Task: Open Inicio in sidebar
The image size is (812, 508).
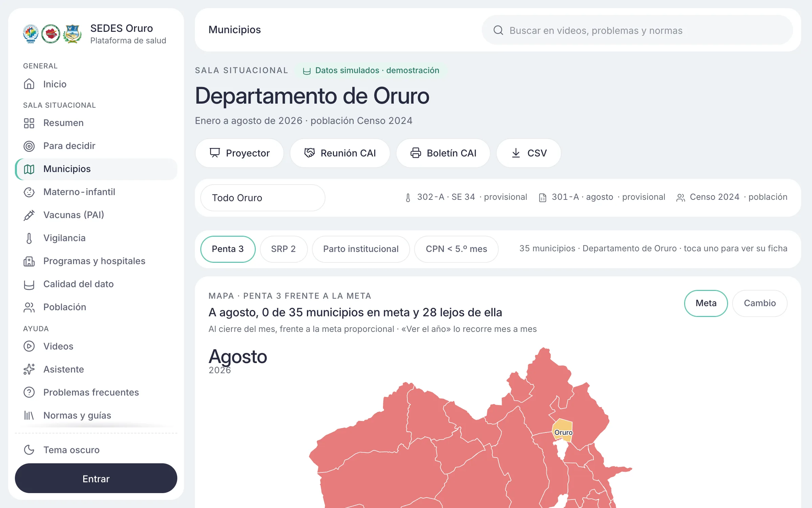Action: click(96, 84)
